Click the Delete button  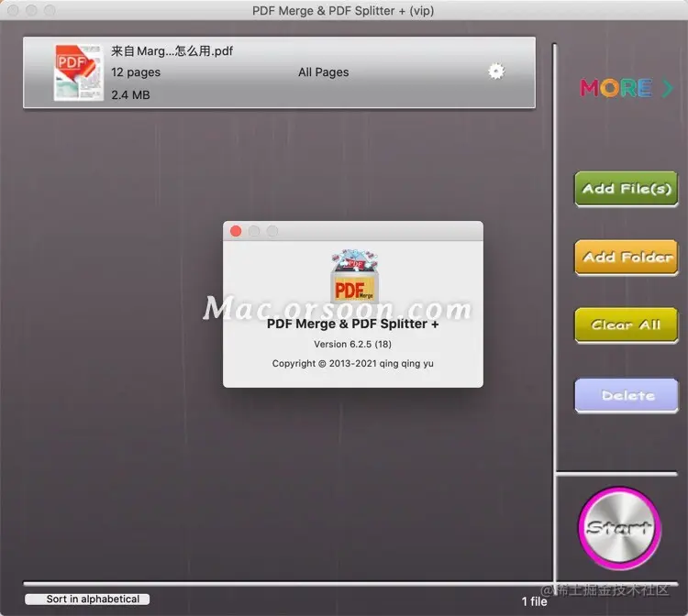tap(627, 395)
